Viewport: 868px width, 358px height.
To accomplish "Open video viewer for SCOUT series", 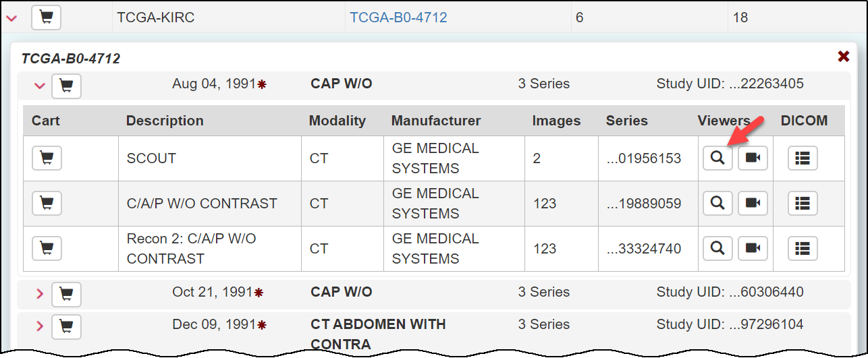I will [753, 158].
